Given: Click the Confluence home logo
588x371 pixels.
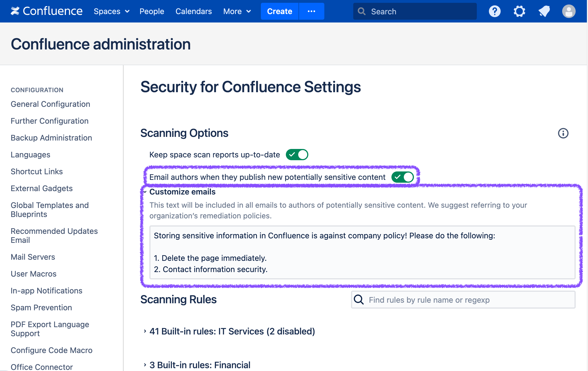Looking at the screenshot, I should tap(47, 11).
